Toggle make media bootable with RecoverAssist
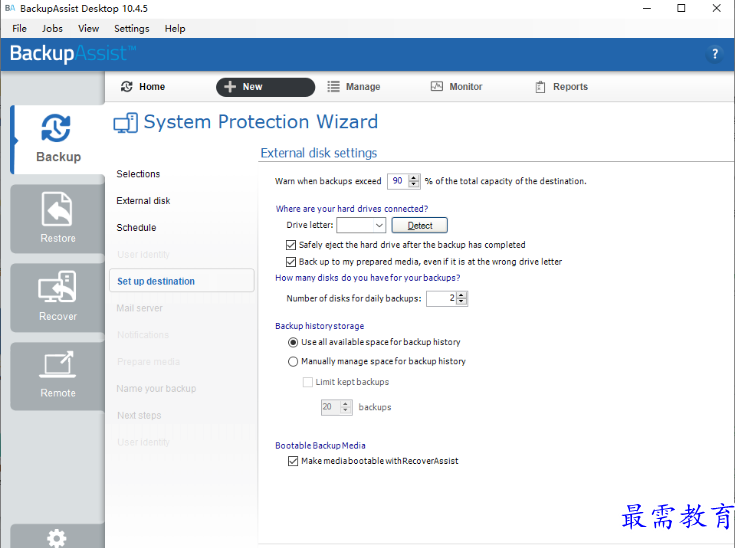Viewport: 743px width, 548px height. tap(293, 461)
